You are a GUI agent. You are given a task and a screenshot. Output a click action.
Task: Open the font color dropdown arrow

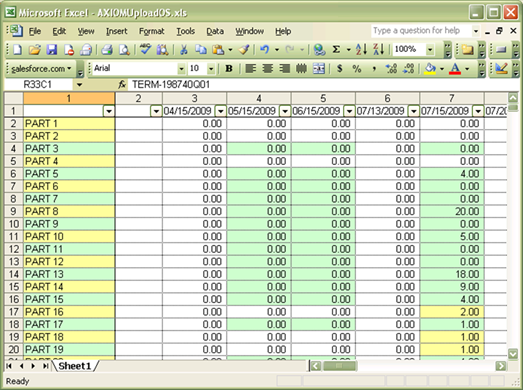pos(467,69)
